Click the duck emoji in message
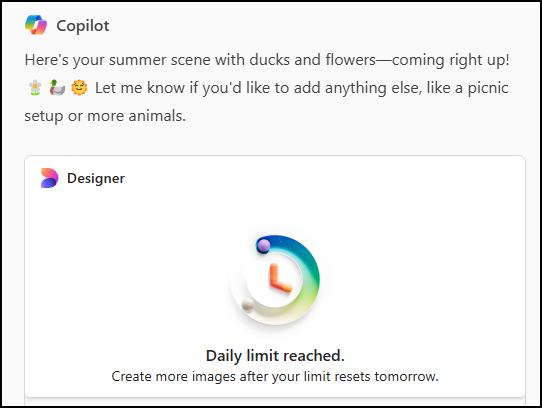Viewport: 542px width, 408px height. click(57, 87)
